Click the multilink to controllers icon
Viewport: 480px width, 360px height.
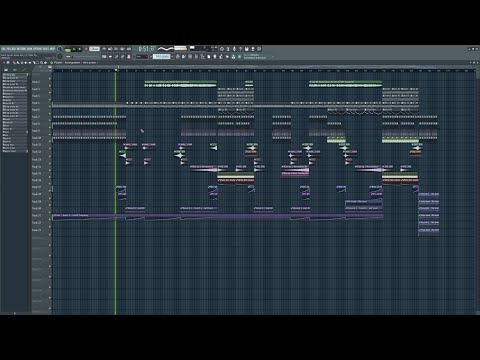click(x=129, y=56)
